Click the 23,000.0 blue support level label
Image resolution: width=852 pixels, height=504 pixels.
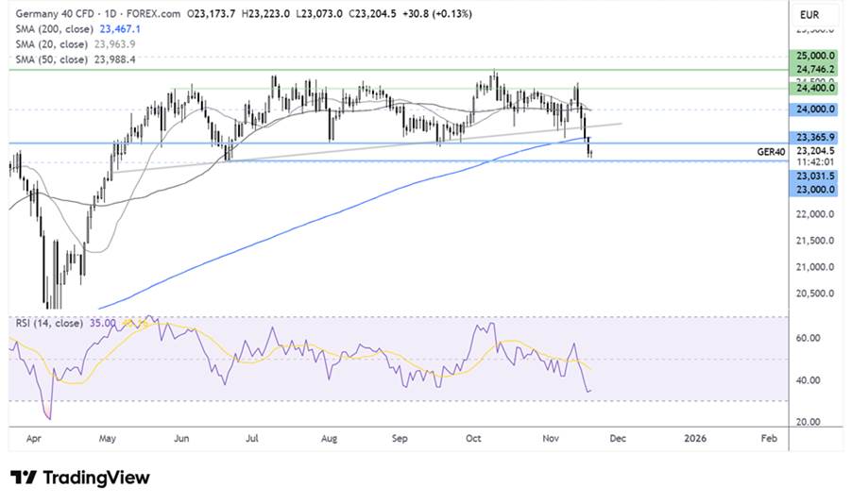click(815, 189)
